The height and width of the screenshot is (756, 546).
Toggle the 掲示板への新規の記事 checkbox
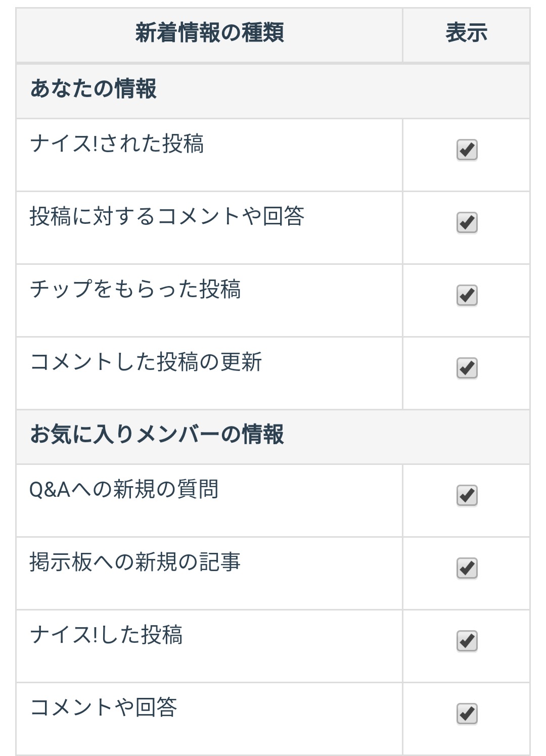tap(467, 569)
